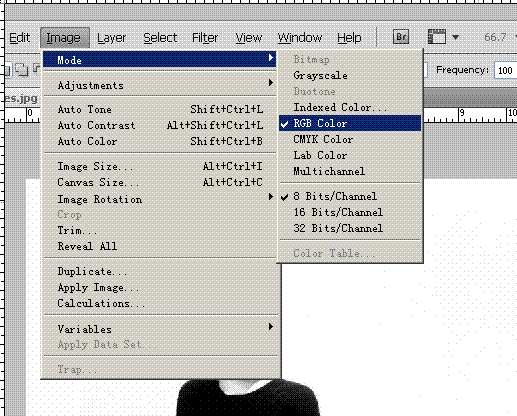The height and width of the screenshot is (416, 517).
Task: Open Image Size dialog
Action: coord(160,166)
